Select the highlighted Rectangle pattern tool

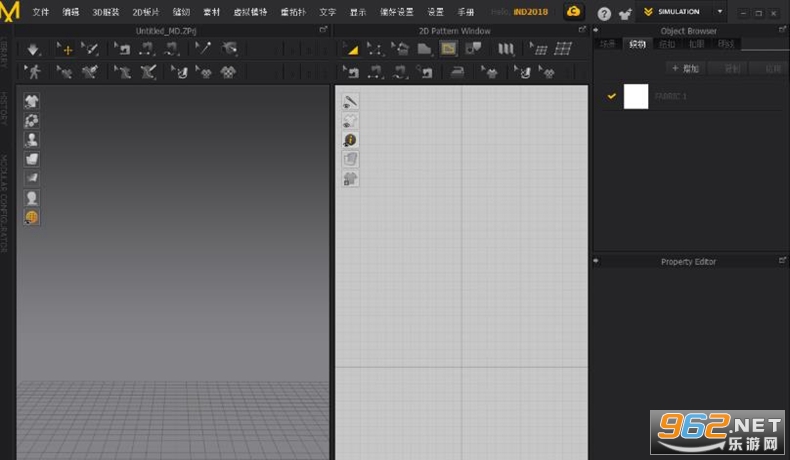click(x=448, y=49)
